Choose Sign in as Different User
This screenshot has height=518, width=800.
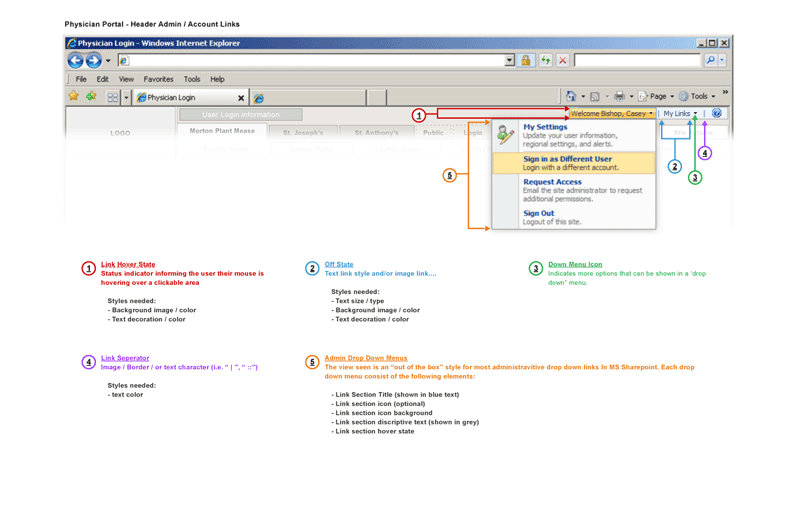pyautogui.click(x=573, y=163)
